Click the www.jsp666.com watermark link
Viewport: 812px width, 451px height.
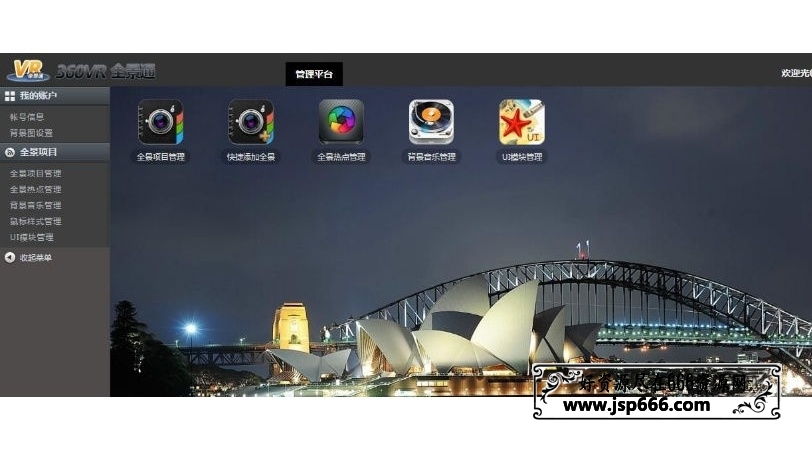point(636,405)
